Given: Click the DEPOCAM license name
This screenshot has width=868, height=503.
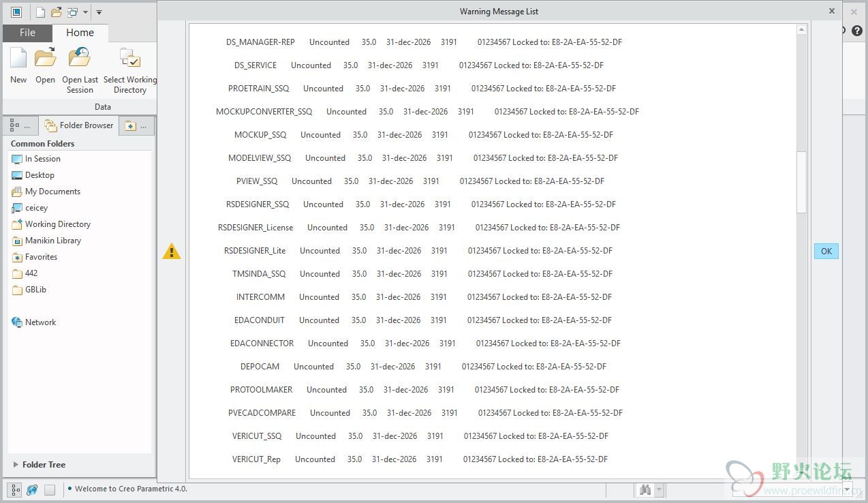Looking at the screenshot, I should tap(260, 367).
